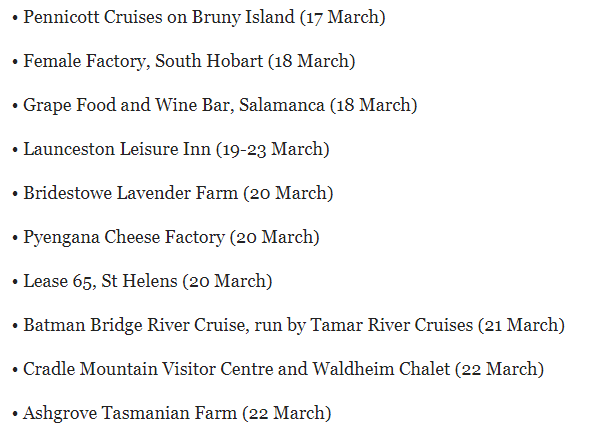Viewport: 601px width, 437px height.
Task: Click the Lease 65, St Helens entry
Action: (142, 281)
